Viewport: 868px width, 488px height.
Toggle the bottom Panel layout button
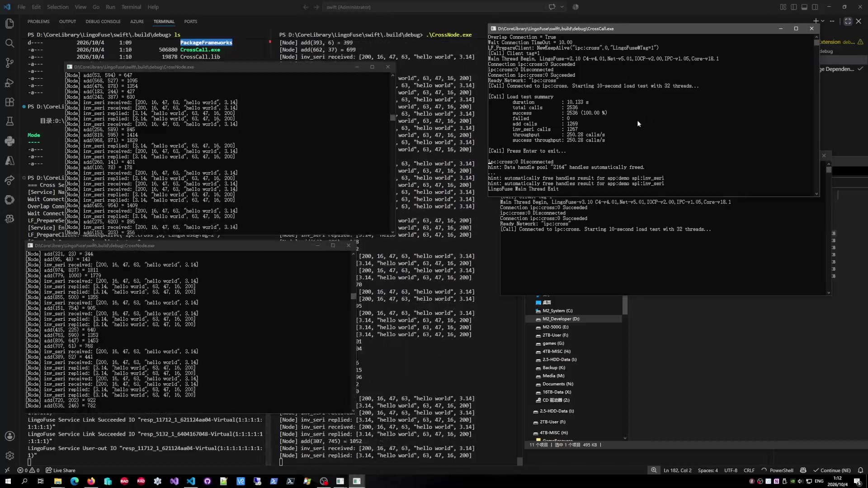click(x=804, y=7)
